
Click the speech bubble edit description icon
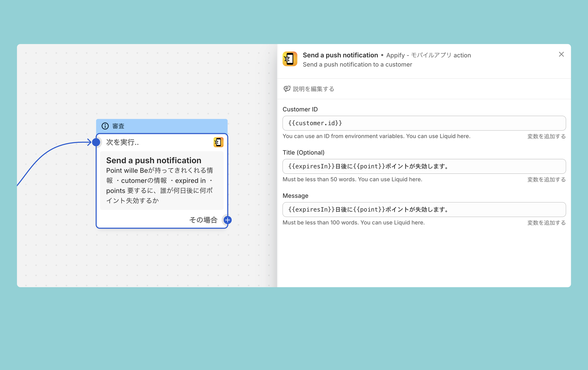(x=287, y=89)
